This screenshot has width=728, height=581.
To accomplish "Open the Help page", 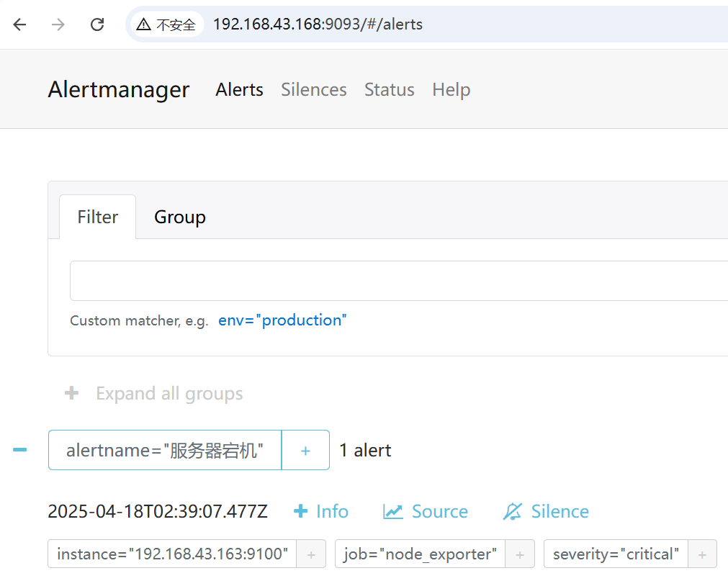I will pos(451,89).
